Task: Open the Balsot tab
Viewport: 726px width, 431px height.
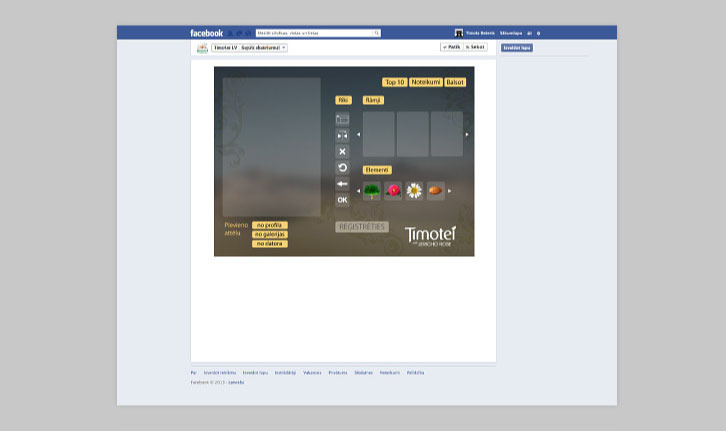Action: coord(455,82)
